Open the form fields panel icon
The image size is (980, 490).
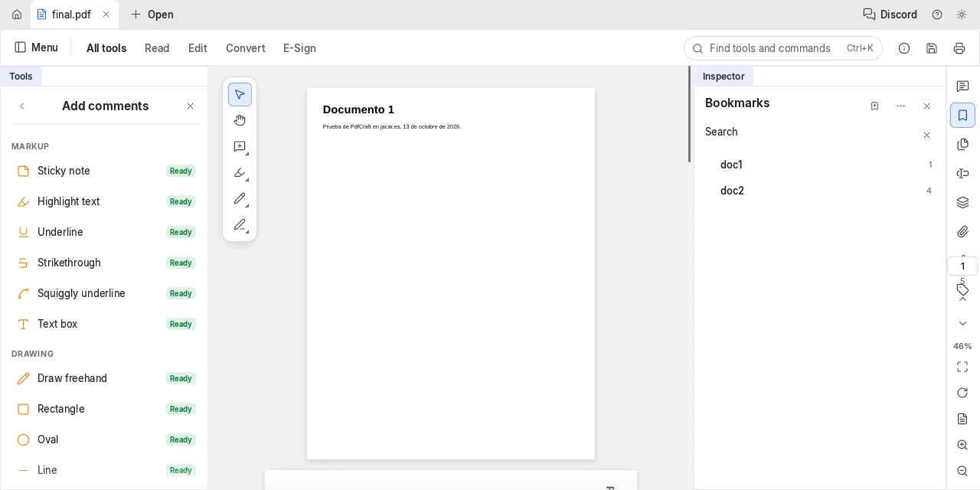963,174
